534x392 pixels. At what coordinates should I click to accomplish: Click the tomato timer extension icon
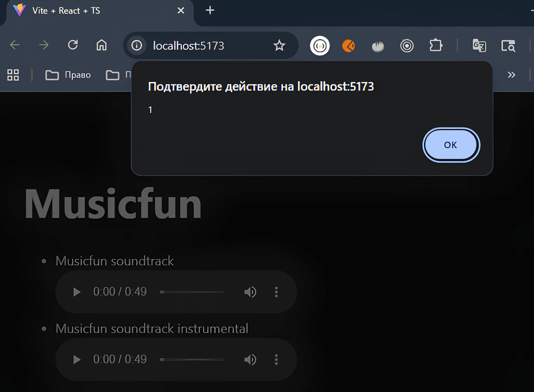(377, 46)
